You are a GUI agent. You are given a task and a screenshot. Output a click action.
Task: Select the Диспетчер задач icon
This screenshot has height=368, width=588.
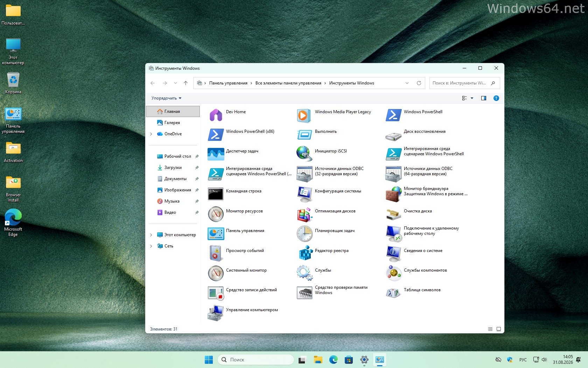tap(216, 154)
